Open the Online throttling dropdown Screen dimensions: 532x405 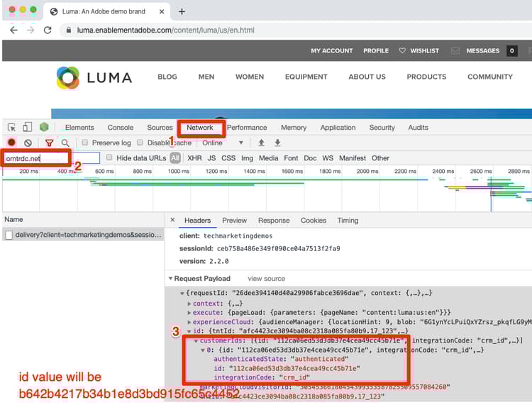[223, 143]
